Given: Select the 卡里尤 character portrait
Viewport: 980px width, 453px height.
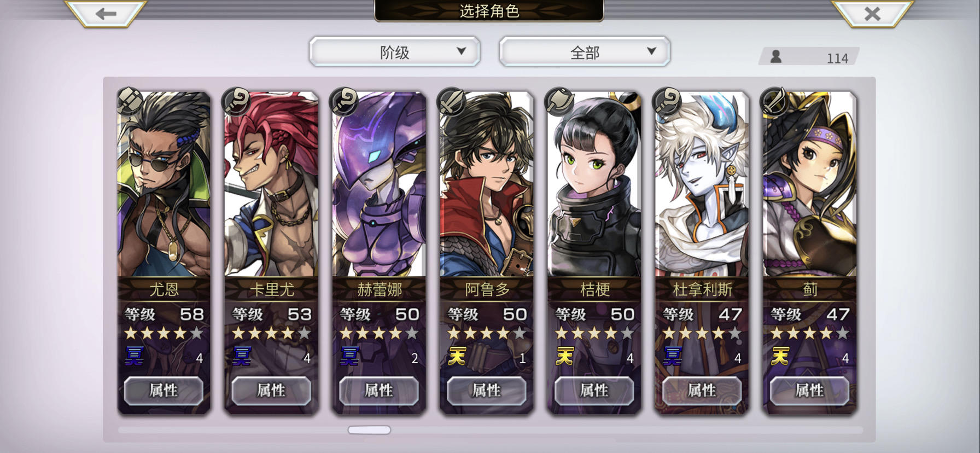Looking at the screenshot, I should [271, 184].
